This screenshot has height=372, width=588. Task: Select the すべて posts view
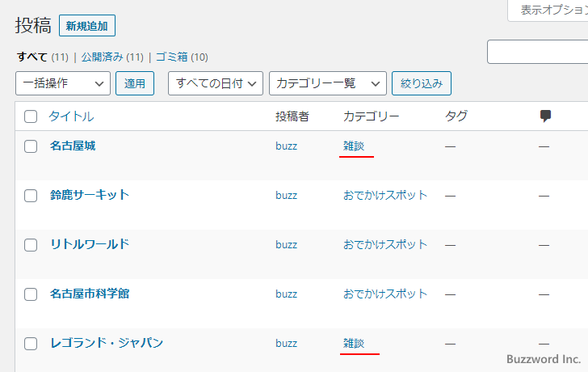(31, 57)
